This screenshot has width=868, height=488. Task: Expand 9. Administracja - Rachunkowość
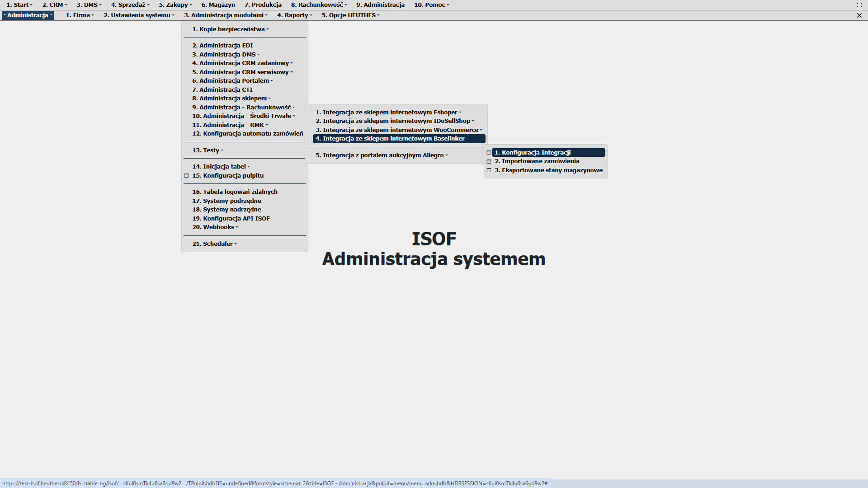(245, 108)
